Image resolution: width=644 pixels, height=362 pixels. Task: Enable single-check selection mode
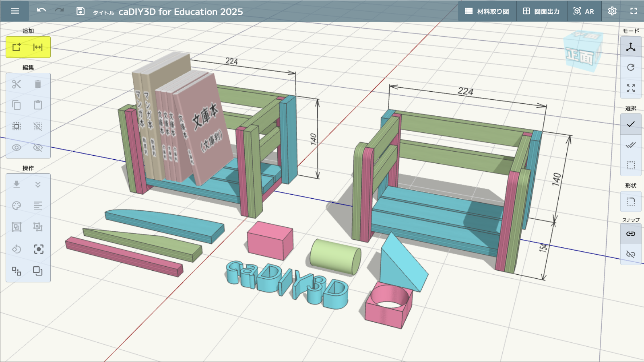point(631,124)
